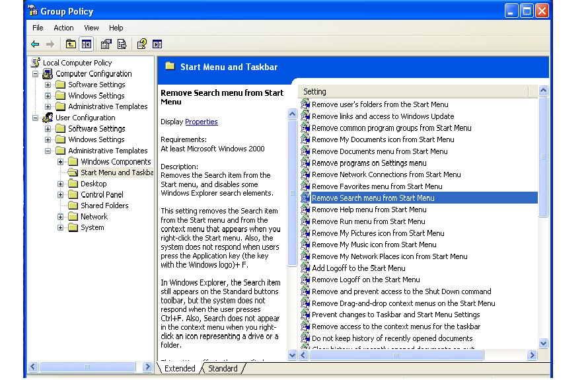Expand the Desktop node
588x380 pixels.
pos(60,184)
